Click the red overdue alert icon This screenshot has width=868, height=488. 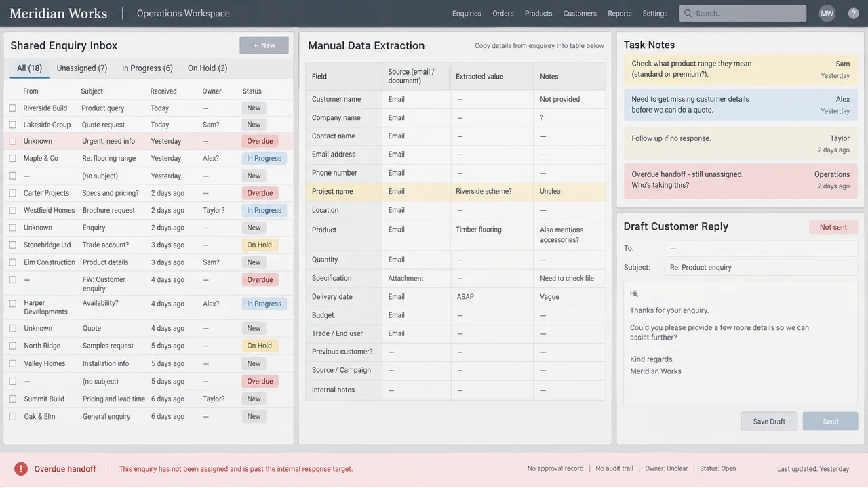point(21,469)
